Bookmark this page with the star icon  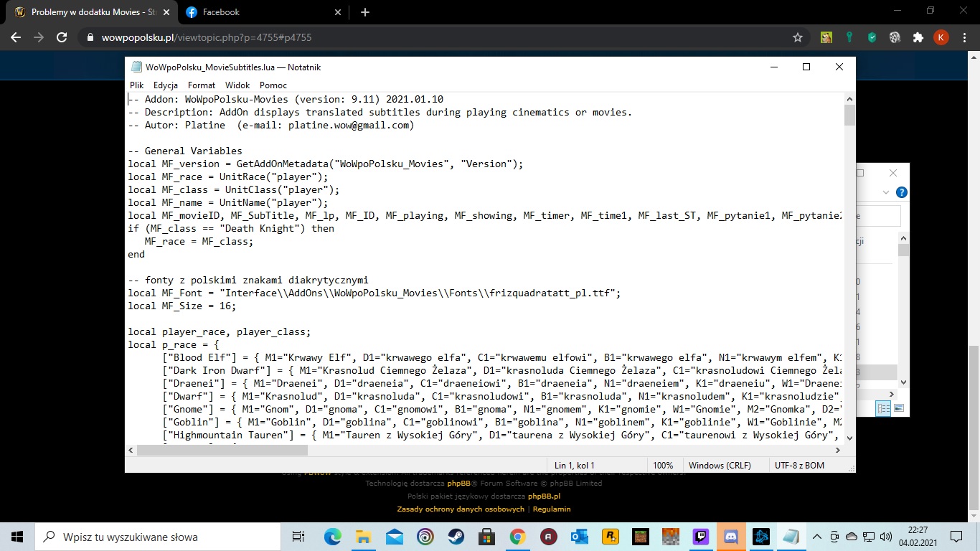[797, 37]
